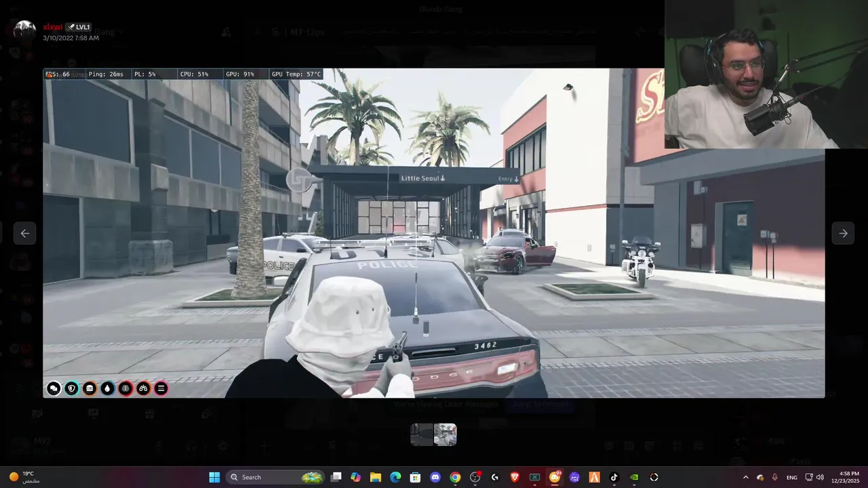Open the yellow face app with 9+ badge
The height and width of the screenshot is (488, 868).
pyautogui.click(x=555, y=477)
